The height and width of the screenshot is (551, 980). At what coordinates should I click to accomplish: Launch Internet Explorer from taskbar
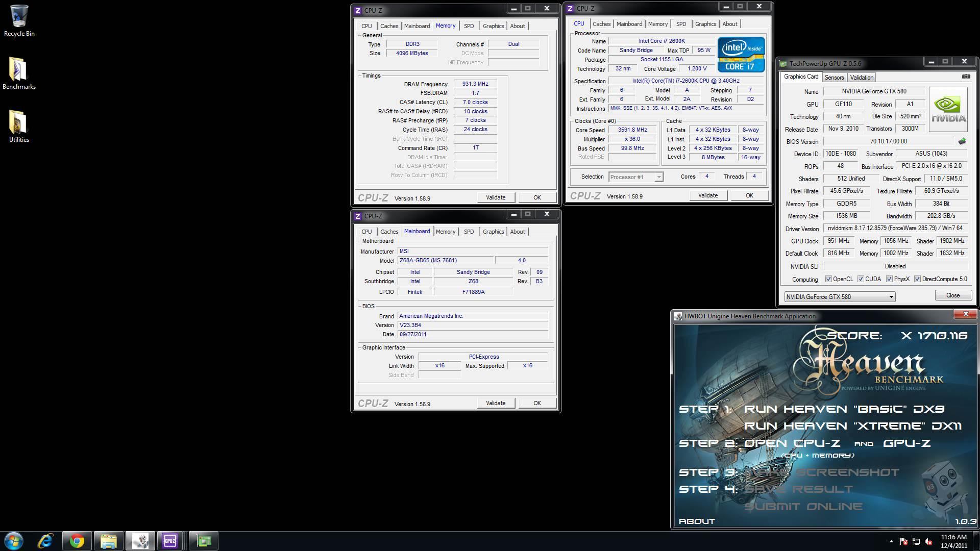(x=45, y=541)
